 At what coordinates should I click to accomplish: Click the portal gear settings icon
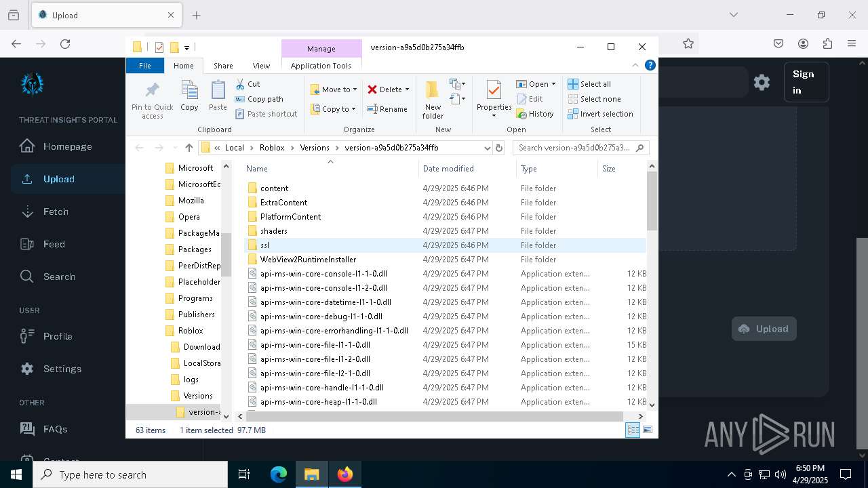pos(762,82)
